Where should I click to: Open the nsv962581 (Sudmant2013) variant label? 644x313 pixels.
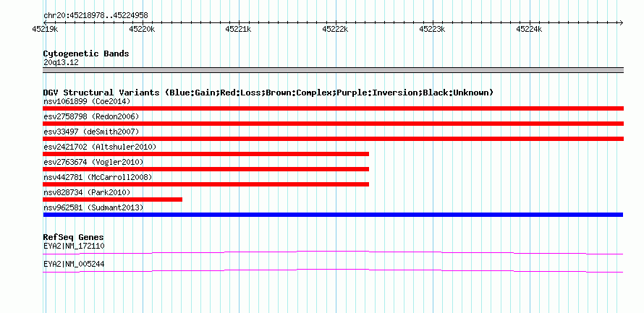[93, 207]
